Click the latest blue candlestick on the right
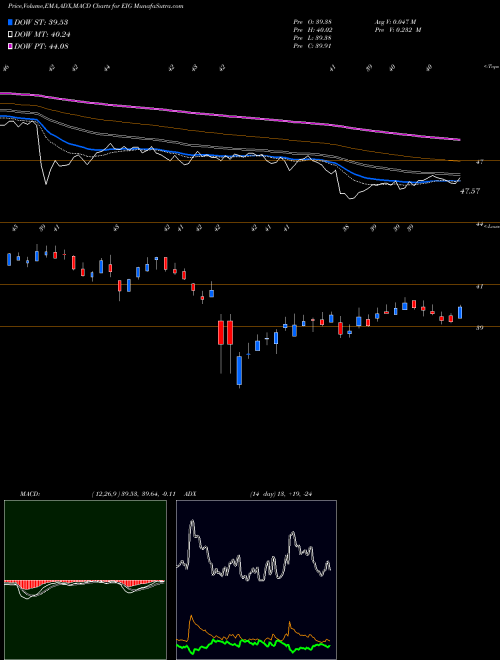 [x=460, y=312]
